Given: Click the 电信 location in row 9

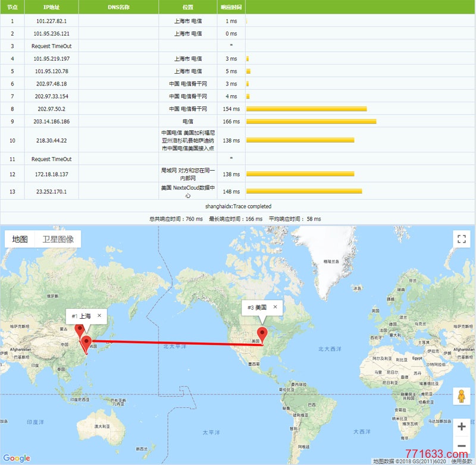Looking at the screenshot, I should pyautogui.click(x=188, y=121).
